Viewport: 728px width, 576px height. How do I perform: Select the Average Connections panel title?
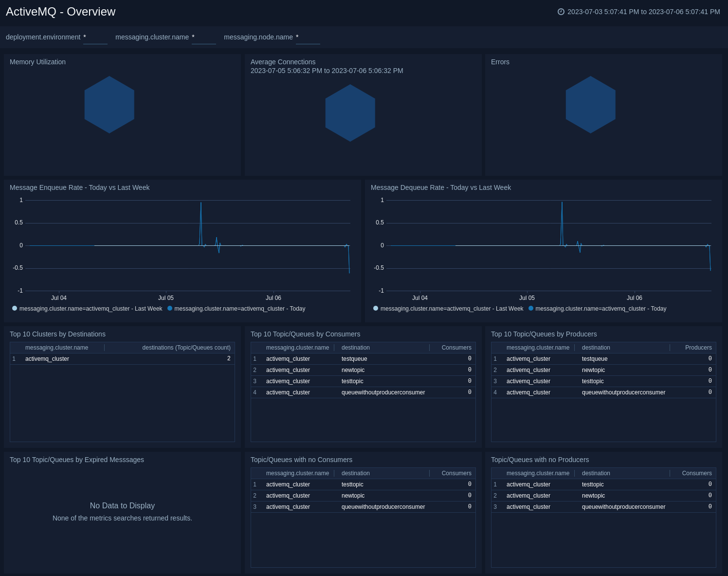coord(283,62)
